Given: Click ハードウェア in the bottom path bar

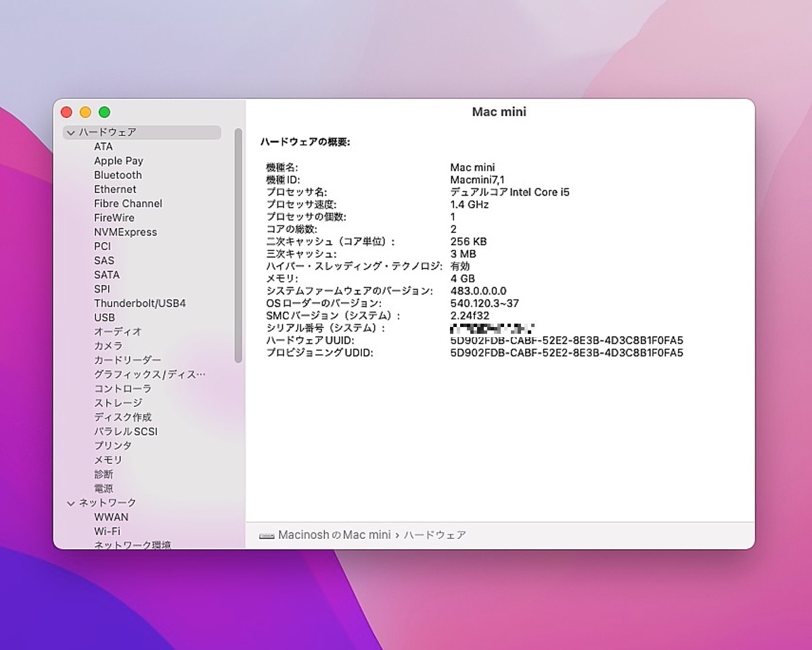Looking at the screenshot, I should click(x=435, y=535).
